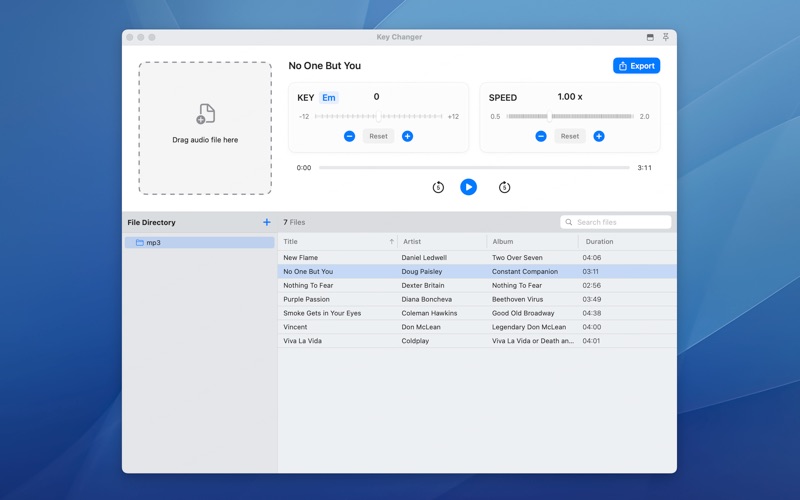Viewport: 800px width, 500px height.
Task: Select the Vincent track
Action: pyautogui.click(x=477, y=327)
